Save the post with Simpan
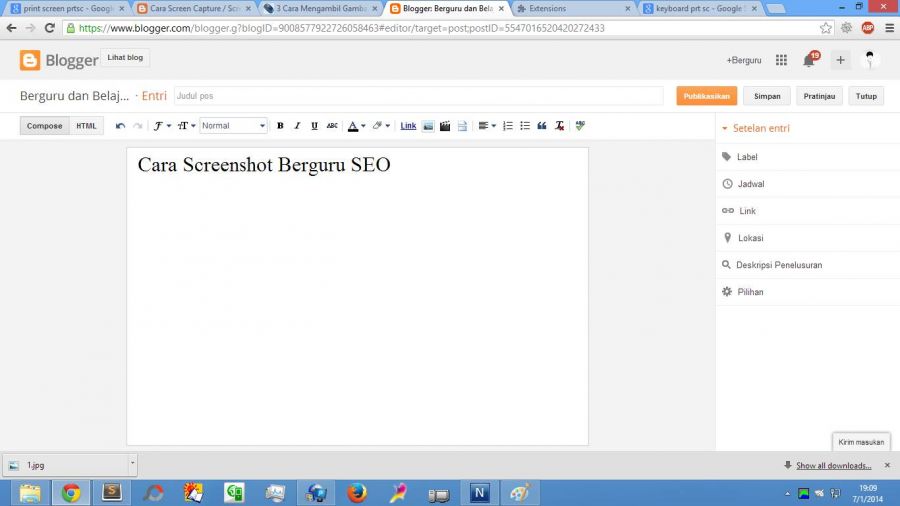The image size is (900, 506). tap(767, 96)
